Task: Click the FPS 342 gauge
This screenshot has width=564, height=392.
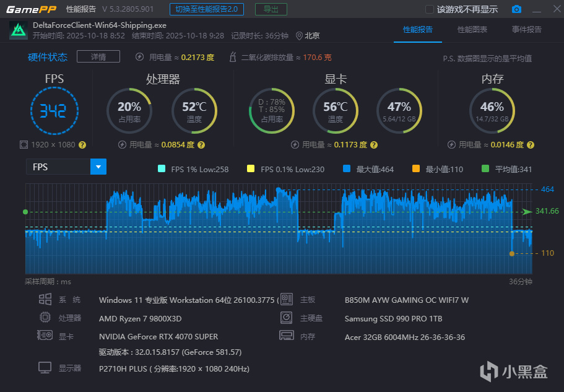Action: coord(54,111)
